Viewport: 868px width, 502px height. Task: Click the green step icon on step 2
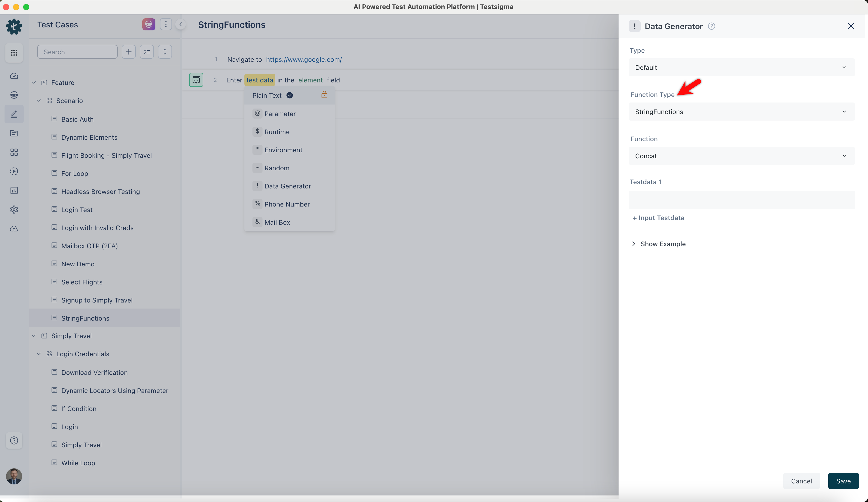pos(196,80)
